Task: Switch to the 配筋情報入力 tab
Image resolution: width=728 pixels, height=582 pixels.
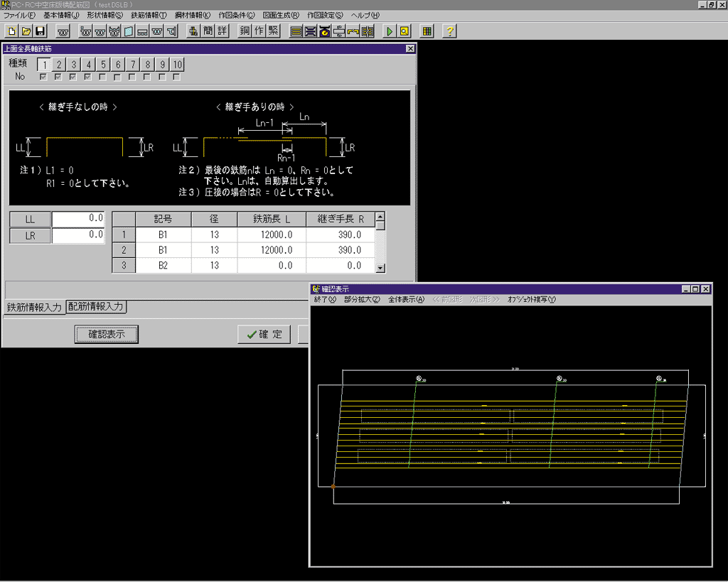Action: point(96,307)
